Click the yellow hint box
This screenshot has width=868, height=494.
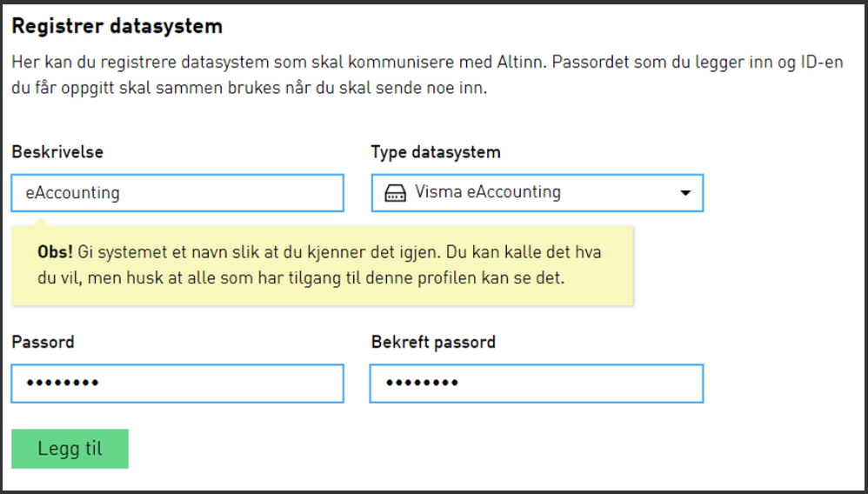click(x=322, y=266)
